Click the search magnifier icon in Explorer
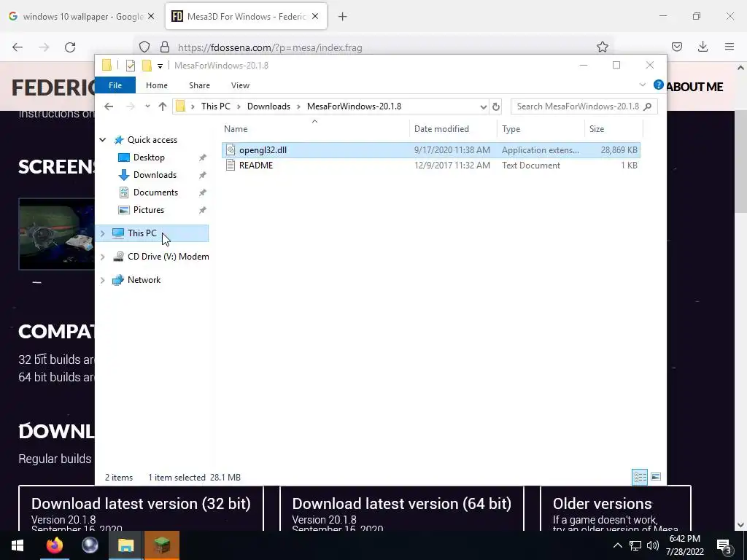This screenshot has height=560, width=747. click(x=648, y=106)
